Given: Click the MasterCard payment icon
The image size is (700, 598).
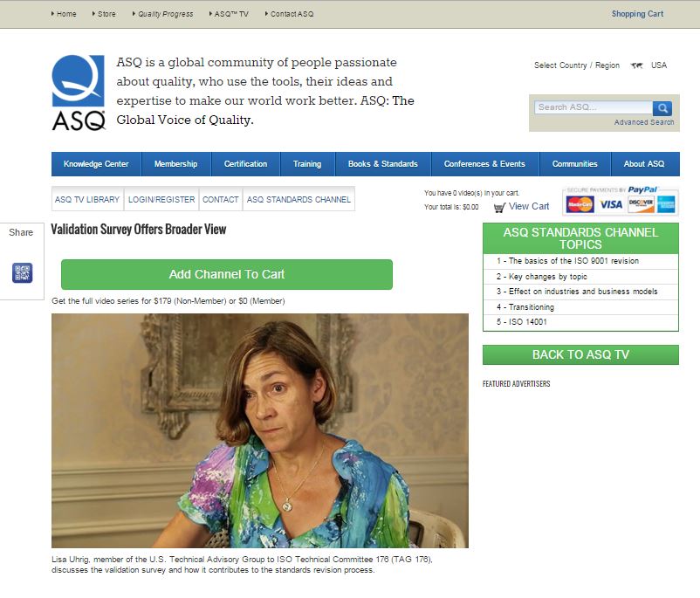Looking at the screenshot, I should 580,204.
